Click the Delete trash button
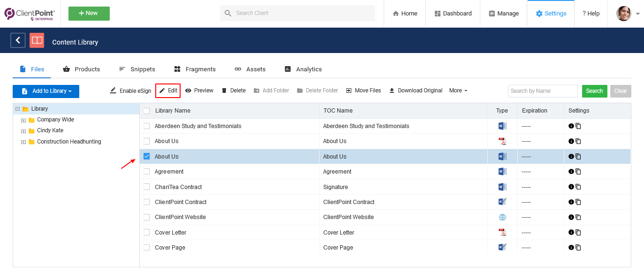 [x=234, y=91]
